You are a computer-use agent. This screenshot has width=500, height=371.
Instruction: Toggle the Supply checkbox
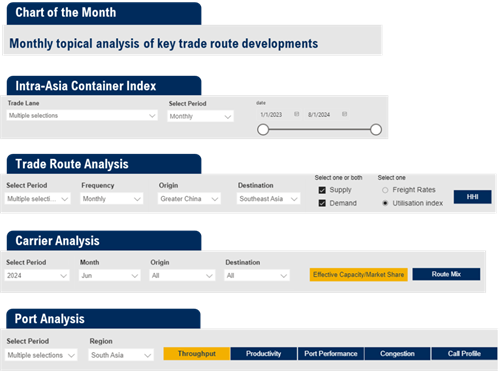point(322,190)
